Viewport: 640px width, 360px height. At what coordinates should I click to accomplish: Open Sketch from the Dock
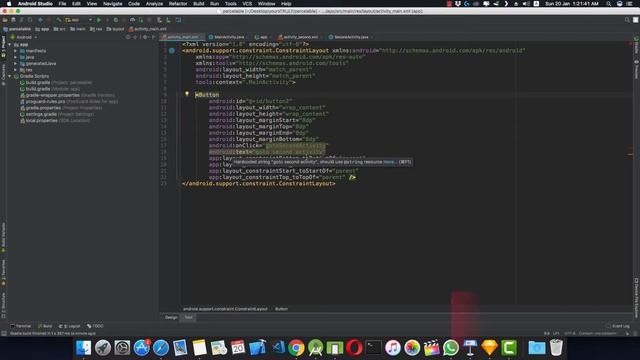(x=489, y=348)
